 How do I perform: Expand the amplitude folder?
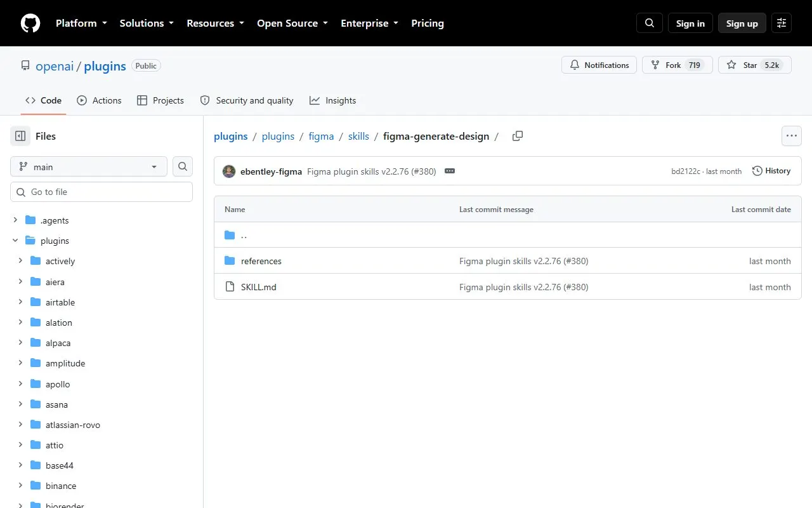click(20, 363)
